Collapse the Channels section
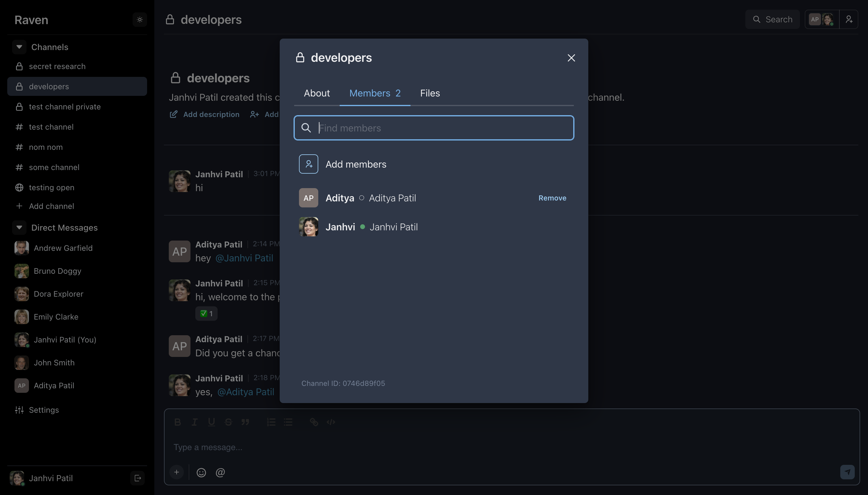 [x=19, y=47]
